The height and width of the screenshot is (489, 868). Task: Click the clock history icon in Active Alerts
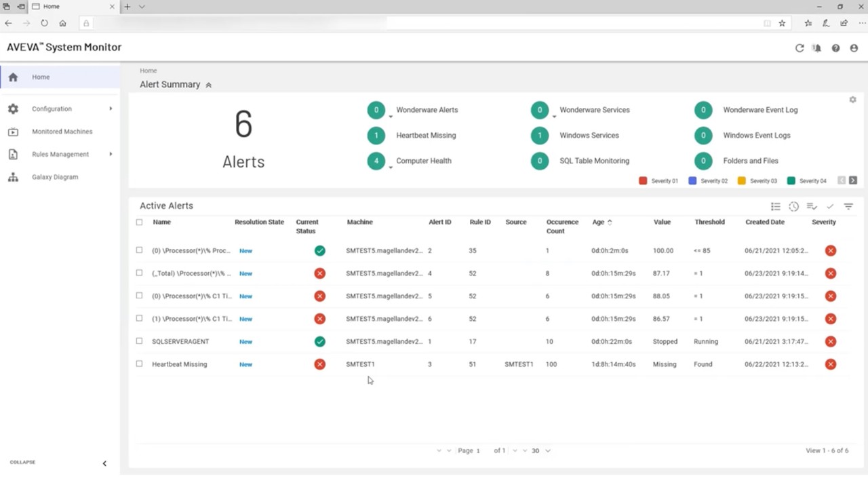tap(793, 206)
